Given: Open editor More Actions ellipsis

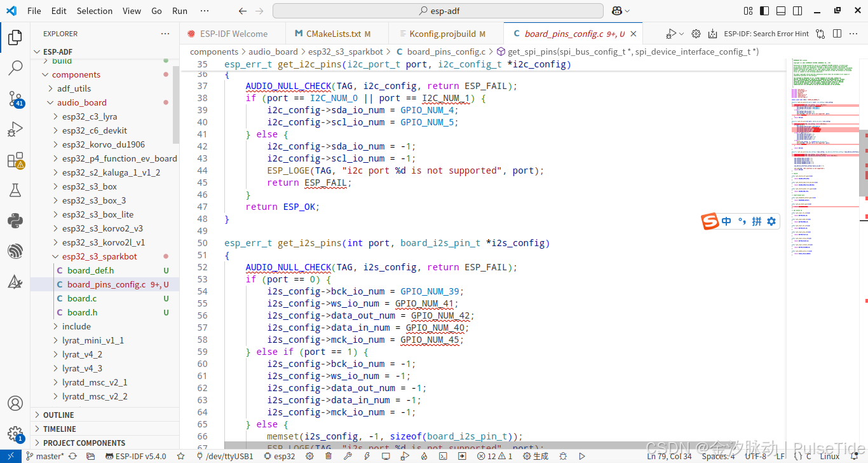Looking at the screenshot, I should (853, 34).
